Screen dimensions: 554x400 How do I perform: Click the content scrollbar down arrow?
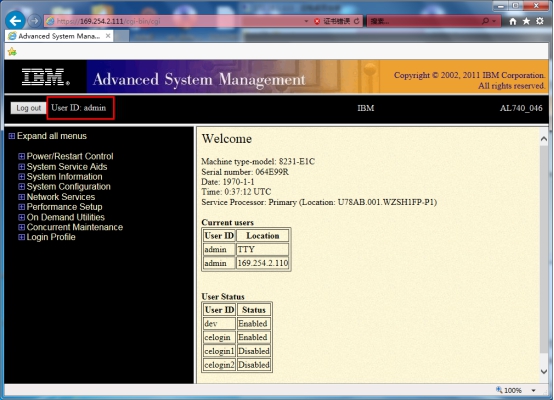pos(544,372)
